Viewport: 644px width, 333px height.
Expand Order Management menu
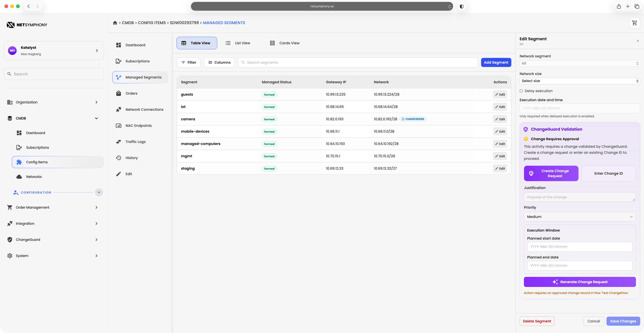[x=54, y=208]
